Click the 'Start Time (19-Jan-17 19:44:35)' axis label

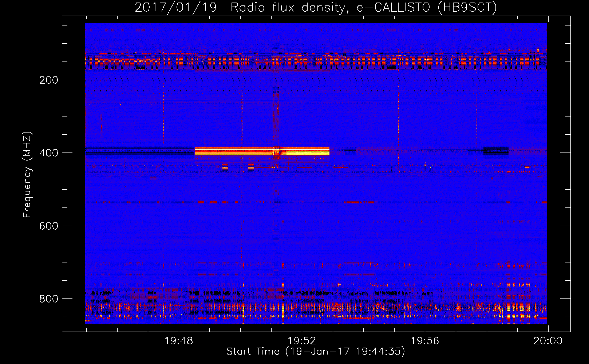[316, 352]
